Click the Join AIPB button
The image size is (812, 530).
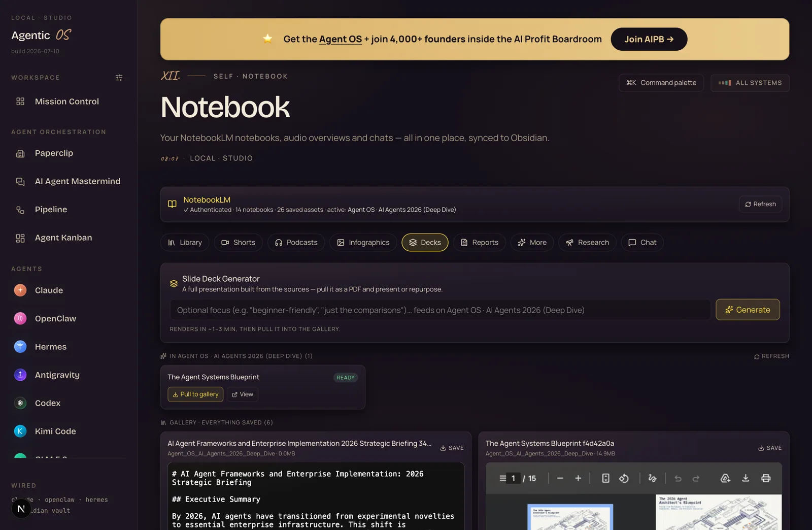click(x=649, y=39)
